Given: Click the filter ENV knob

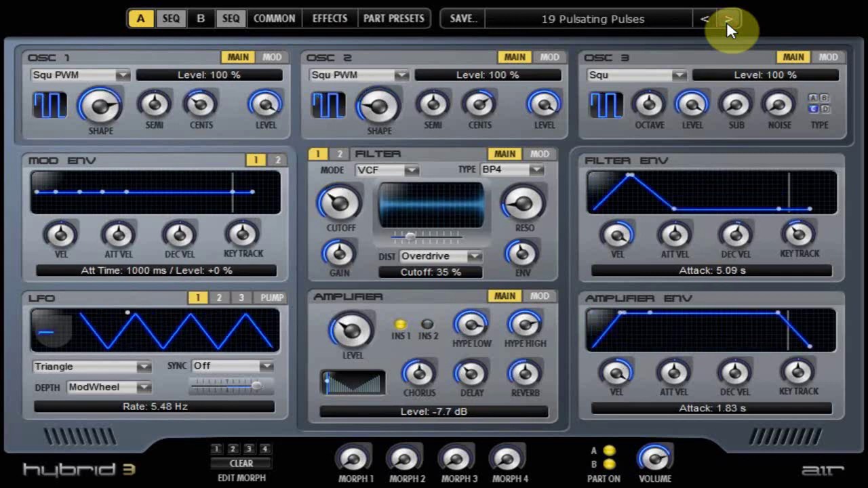Looking at the screenshot, I should coord(522,253).
